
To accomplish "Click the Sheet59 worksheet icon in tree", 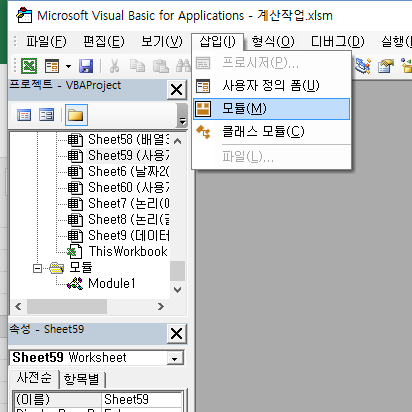I will [x=75, y=156].
